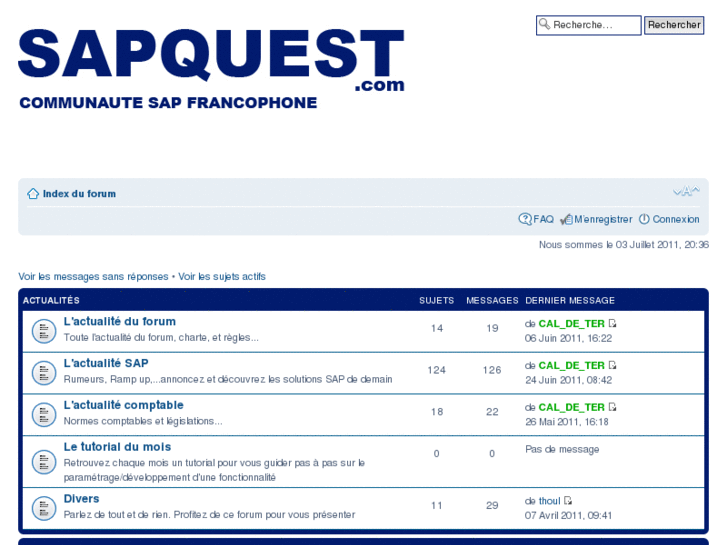Image resolution: width=727 pixels, height=545 pixels.
Task: Open thoul profile in Divers row
Action: pyautogui.click(x=549, y=501)
